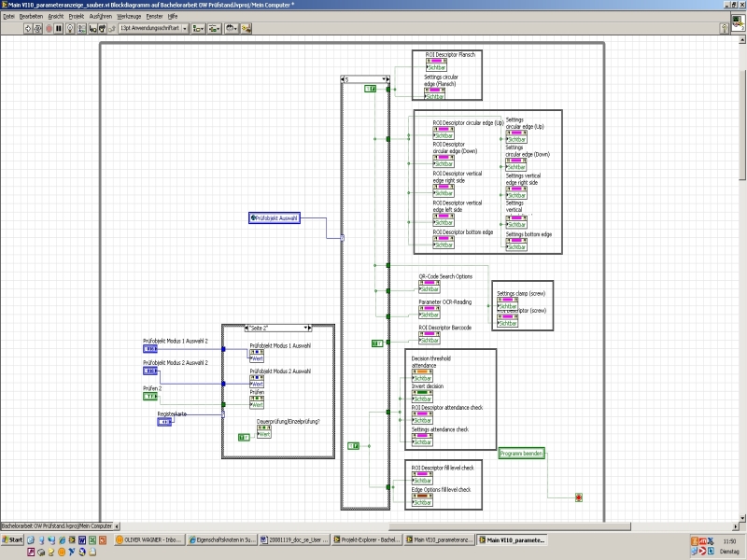Toggle the Highlight Execution lightbulb

72,29
